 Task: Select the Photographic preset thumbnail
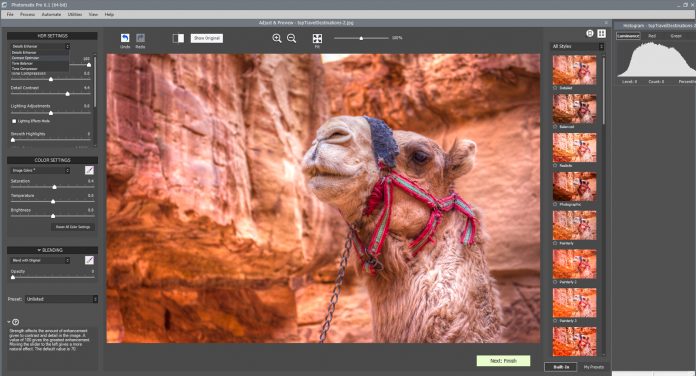574,186
